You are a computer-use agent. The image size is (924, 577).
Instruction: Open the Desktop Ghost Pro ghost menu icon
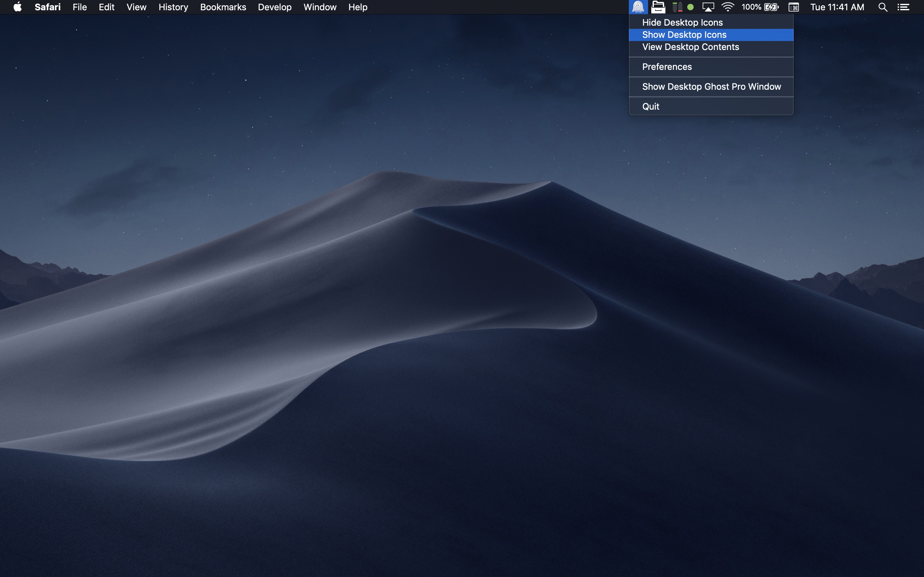(637, 7)
